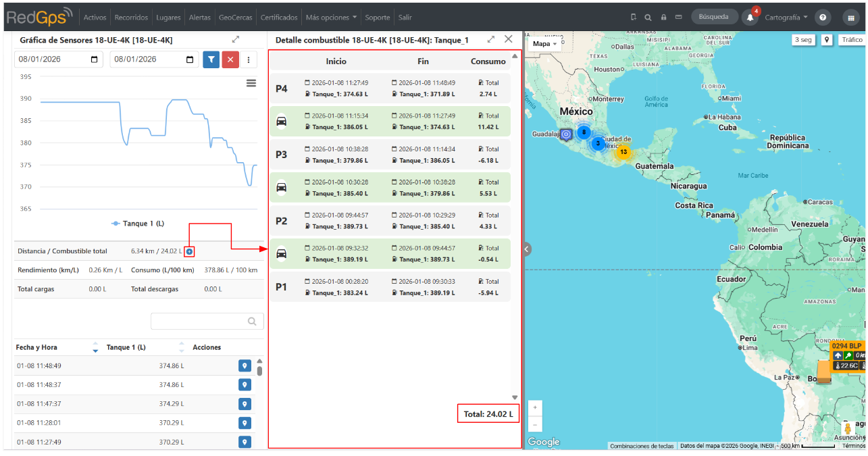Screen dimensions: 868x456
Task: Show location for the 11:28:01 reading
Action: pos(245,423)
